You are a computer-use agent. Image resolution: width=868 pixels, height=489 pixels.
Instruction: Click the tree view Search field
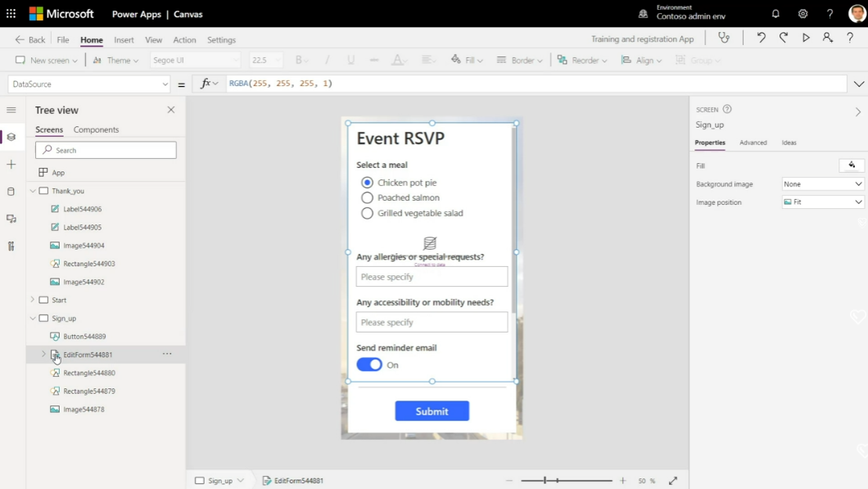[x=106, y=150]
